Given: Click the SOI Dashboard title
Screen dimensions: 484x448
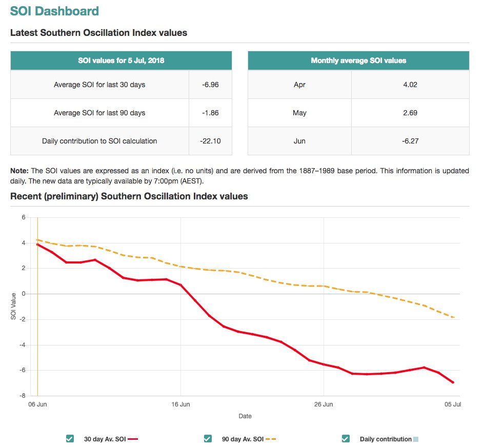Looking at the screenshot, I should click(55, 11).
